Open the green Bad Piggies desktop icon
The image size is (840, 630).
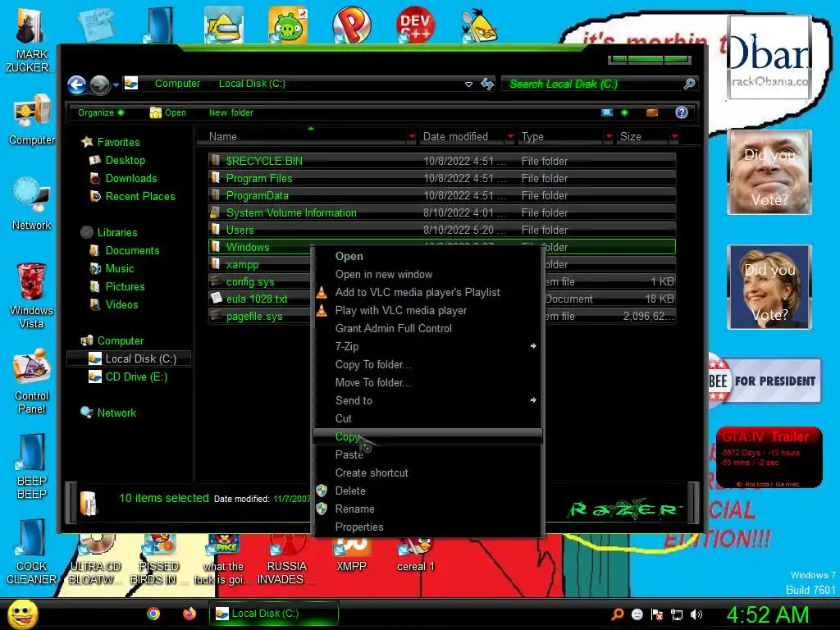288,25
